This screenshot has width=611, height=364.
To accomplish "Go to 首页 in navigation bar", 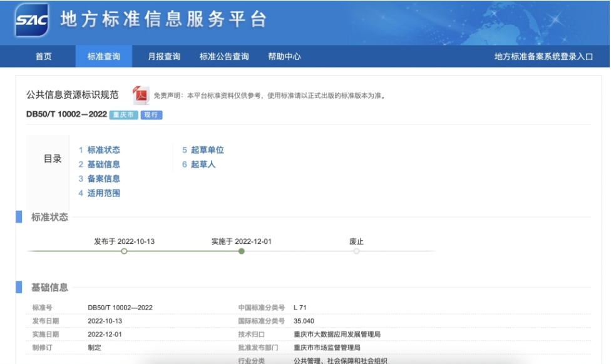I will coord(44,56).
